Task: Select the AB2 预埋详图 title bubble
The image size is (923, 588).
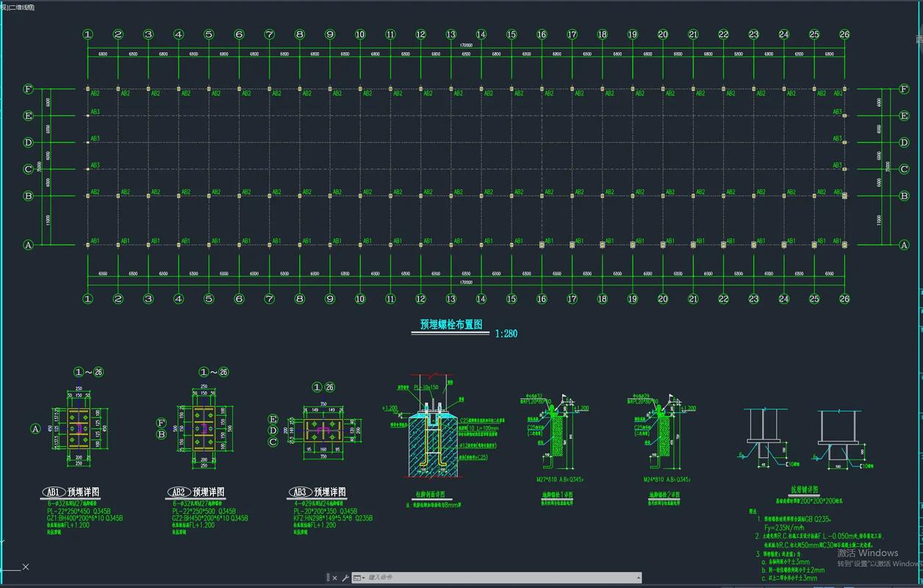Action: [179, 492]
